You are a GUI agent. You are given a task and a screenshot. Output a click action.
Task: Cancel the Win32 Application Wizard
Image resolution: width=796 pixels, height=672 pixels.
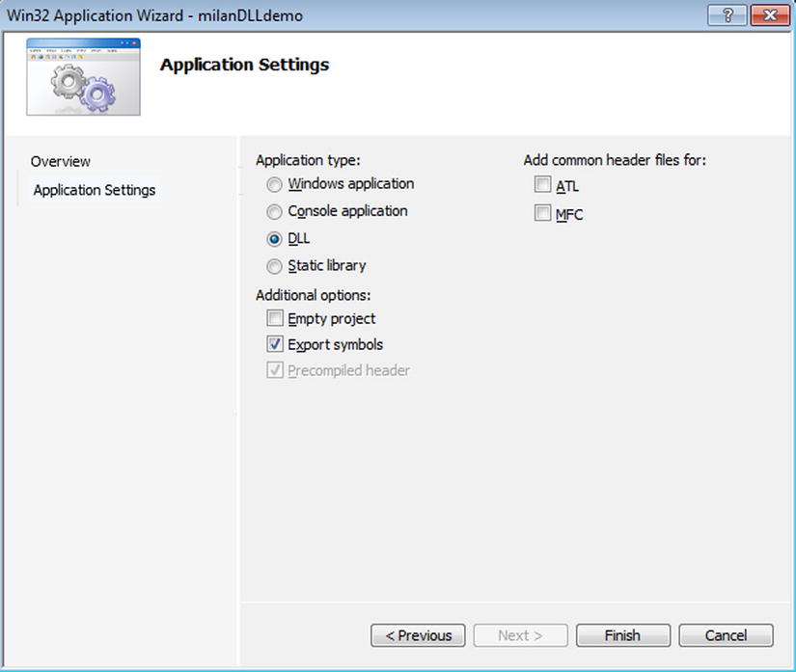726,635
